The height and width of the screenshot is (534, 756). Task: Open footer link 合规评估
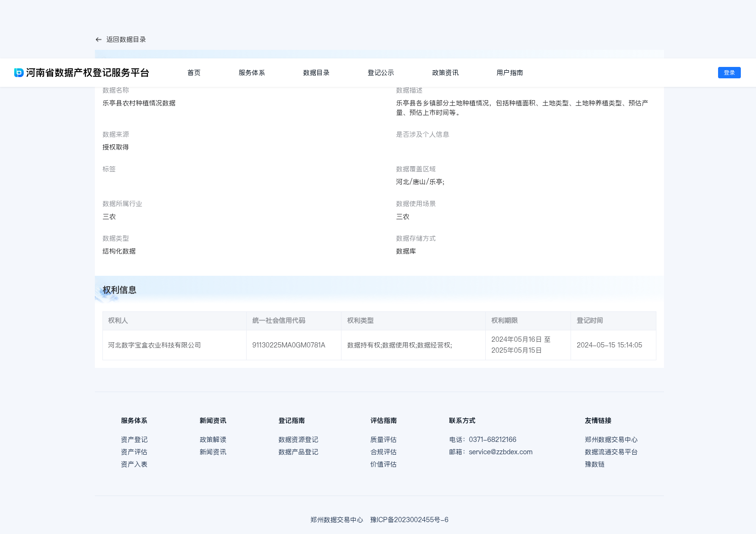click(384, 452)
